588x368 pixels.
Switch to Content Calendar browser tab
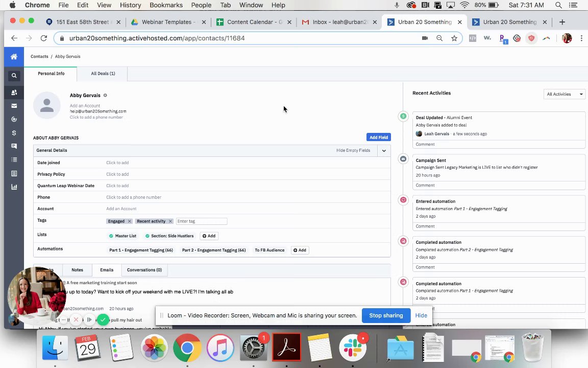pyautogui.click(x=255, y=22)
